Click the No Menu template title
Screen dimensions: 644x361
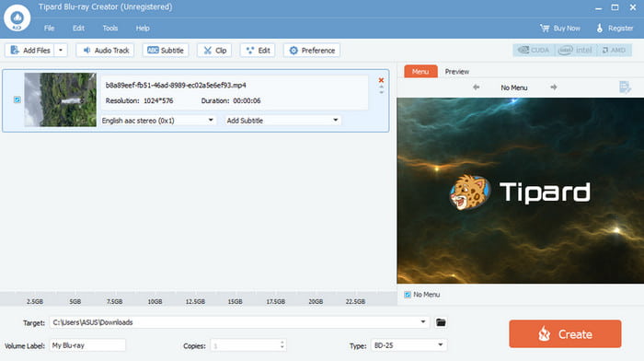[513, 87]
